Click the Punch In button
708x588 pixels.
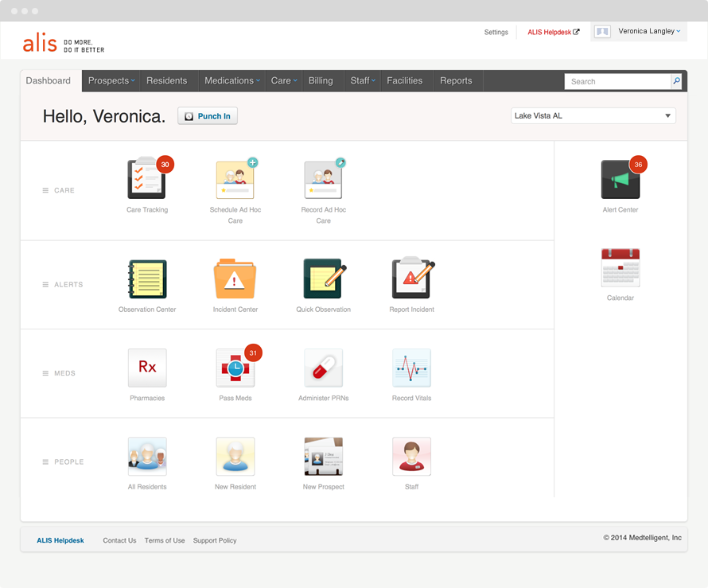click(208, 116)
